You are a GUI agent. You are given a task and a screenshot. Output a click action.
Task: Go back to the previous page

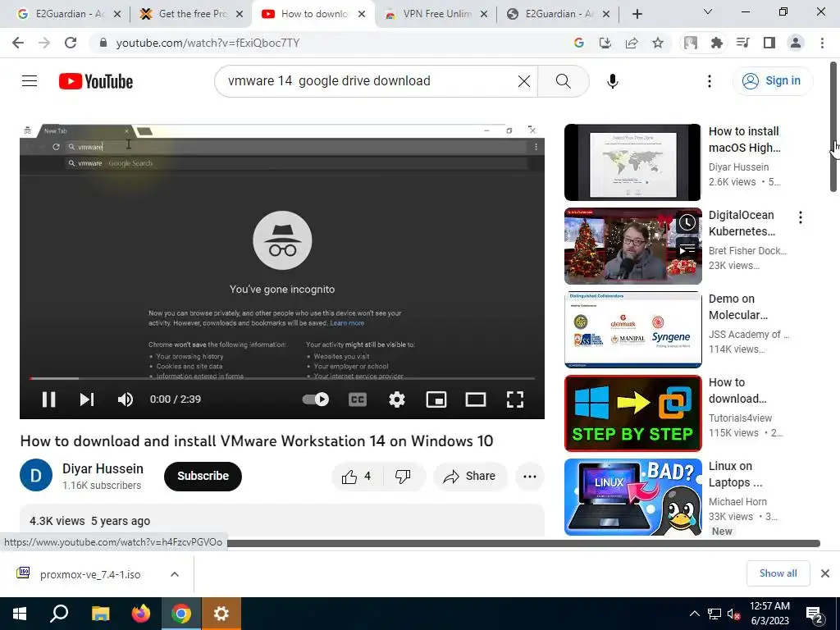(x=18, y=43)
